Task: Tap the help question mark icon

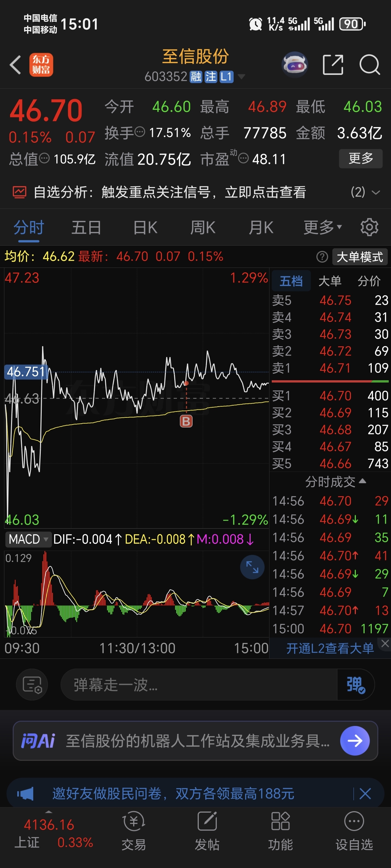Action: pos(322,257)
